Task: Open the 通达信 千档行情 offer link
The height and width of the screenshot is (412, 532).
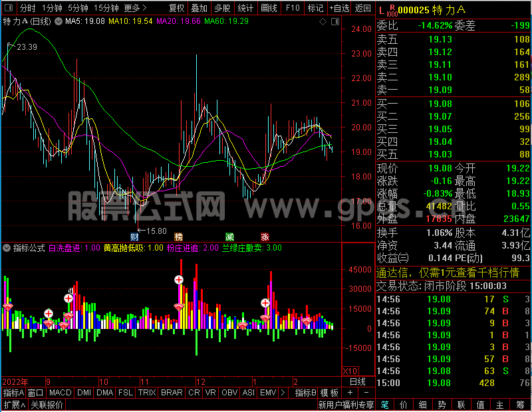Action: [448, 272]
